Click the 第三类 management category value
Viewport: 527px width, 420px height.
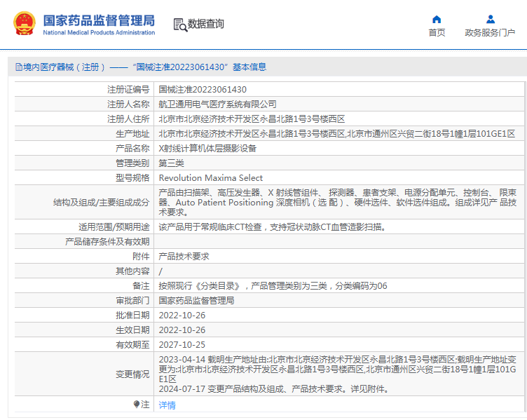pyautogui.click(x=172, y=163)
